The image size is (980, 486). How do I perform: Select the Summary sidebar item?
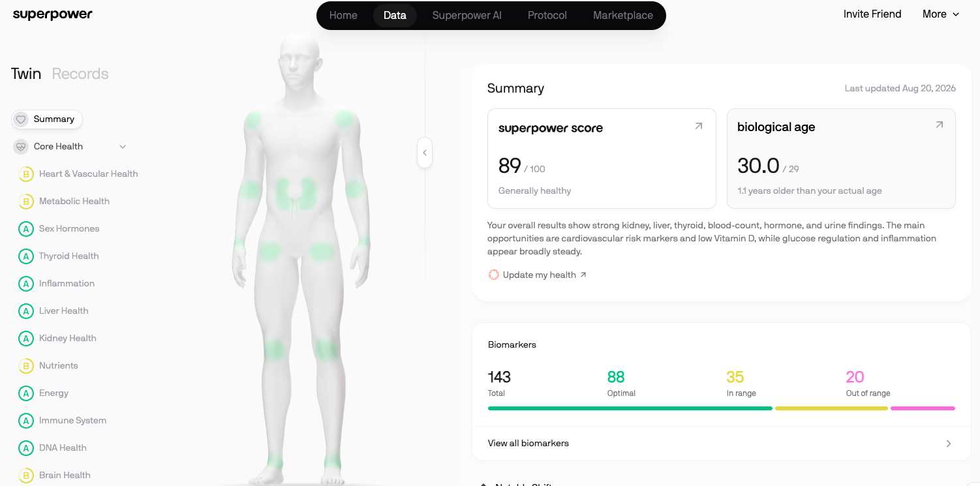[47, 119]
